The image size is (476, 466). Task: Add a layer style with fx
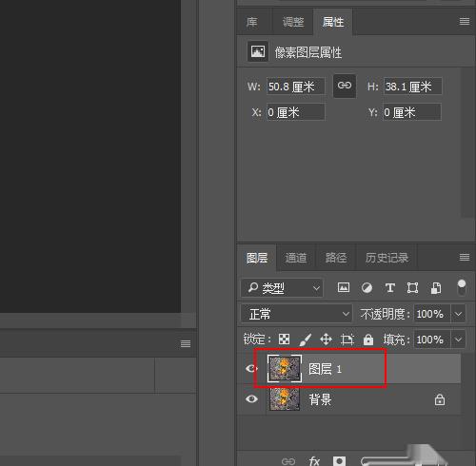[x=314, y=461]
